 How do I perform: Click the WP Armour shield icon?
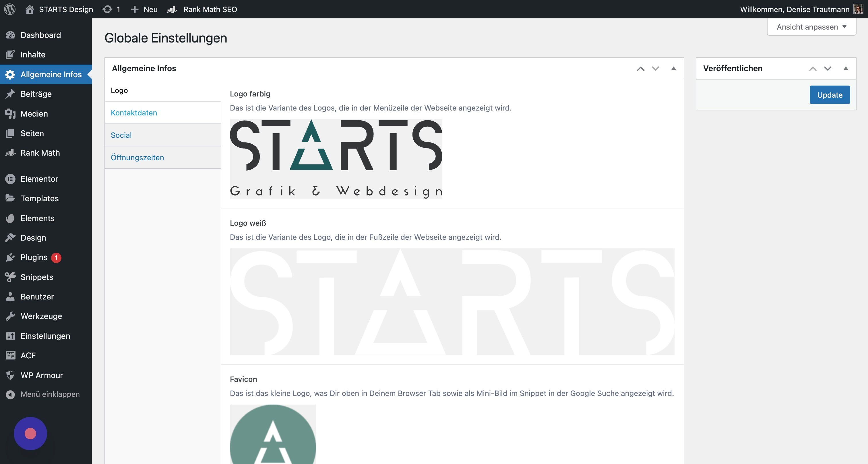tap(10, 375)
